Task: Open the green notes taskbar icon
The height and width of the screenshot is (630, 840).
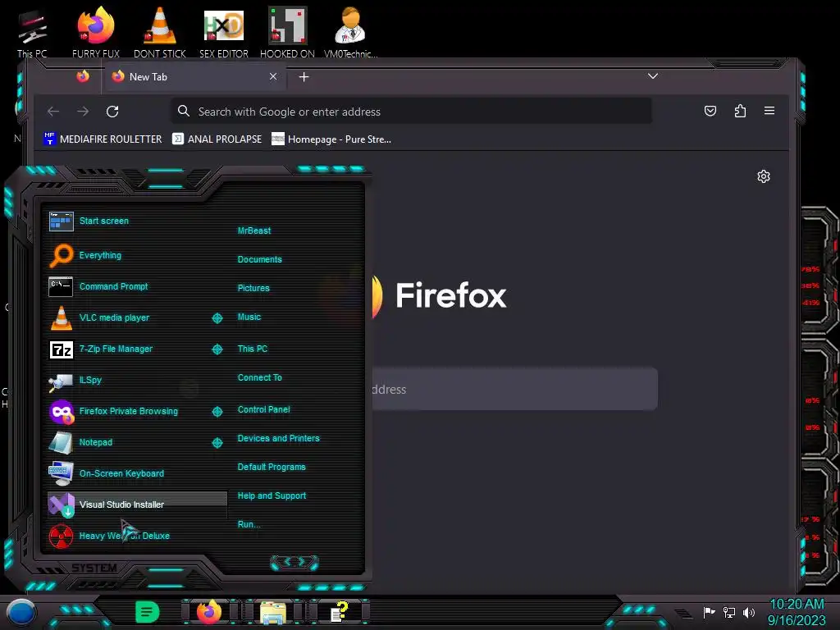Action: pos(147,612)
